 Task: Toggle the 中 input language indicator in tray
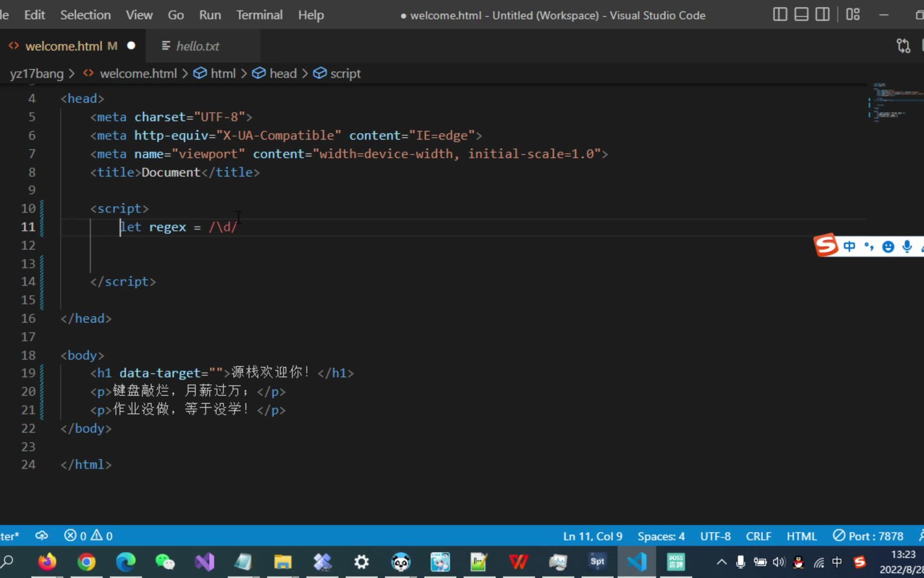pos(837,562)
